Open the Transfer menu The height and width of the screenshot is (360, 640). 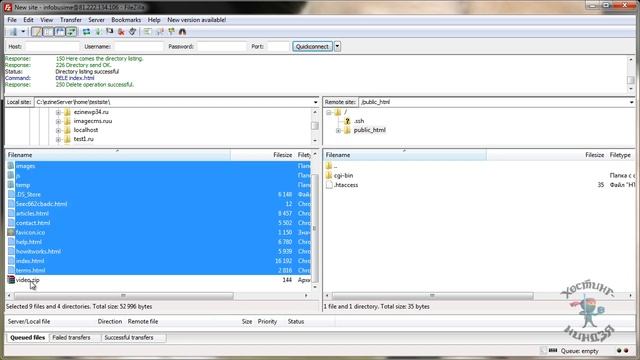71,20
